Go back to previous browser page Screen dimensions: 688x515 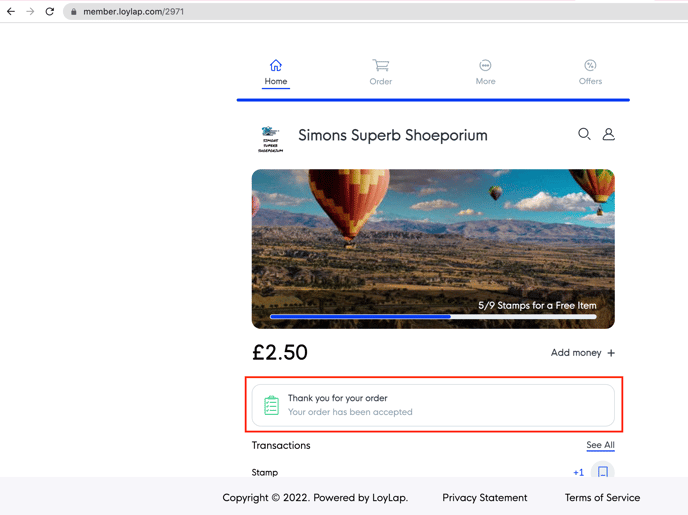pyautogui.click(x=11, y=11)
